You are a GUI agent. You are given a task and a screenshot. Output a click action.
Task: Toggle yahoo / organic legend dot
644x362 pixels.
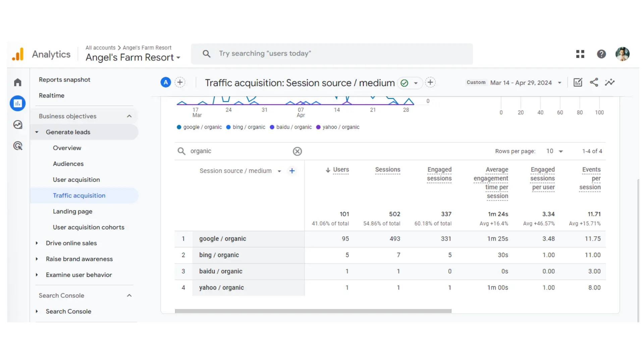click(318, 127)
